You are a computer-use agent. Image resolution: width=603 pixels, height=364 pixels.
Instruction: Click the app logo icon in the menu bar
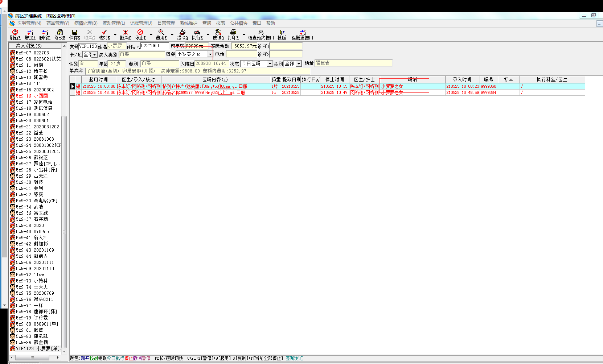[x=12, y=23]
